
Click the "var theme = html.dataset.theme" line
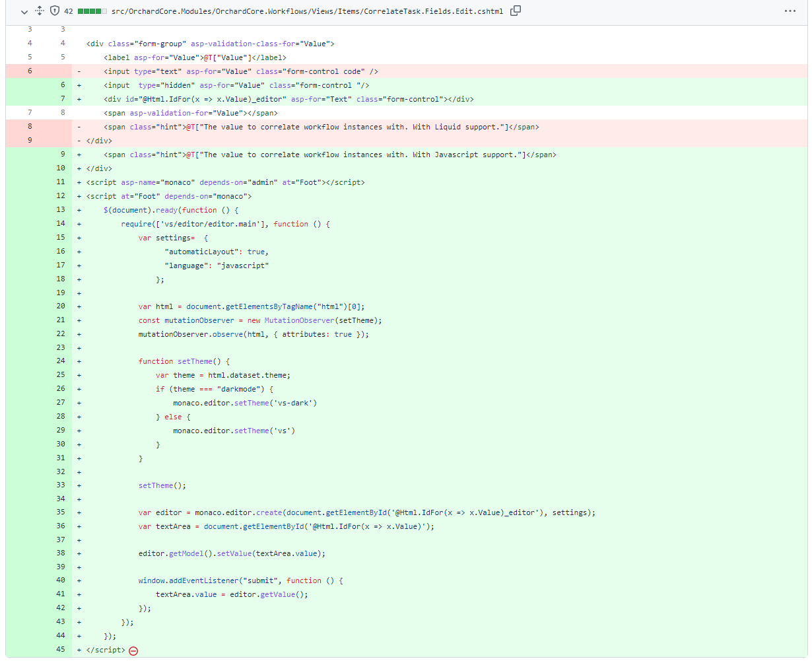[x=407, y=375]
